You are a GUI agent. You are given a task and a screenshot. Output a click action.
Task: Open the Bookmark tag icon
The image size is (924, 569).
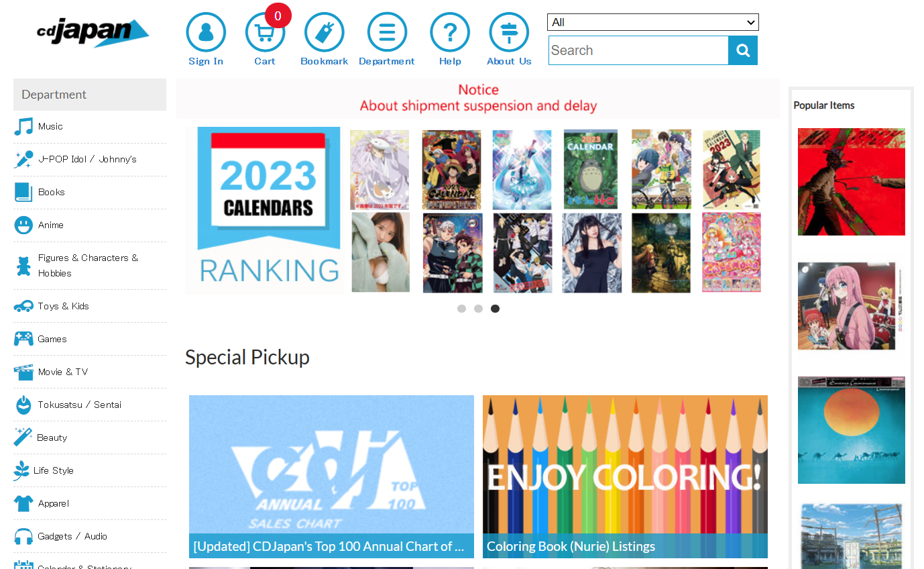[325, 32]
